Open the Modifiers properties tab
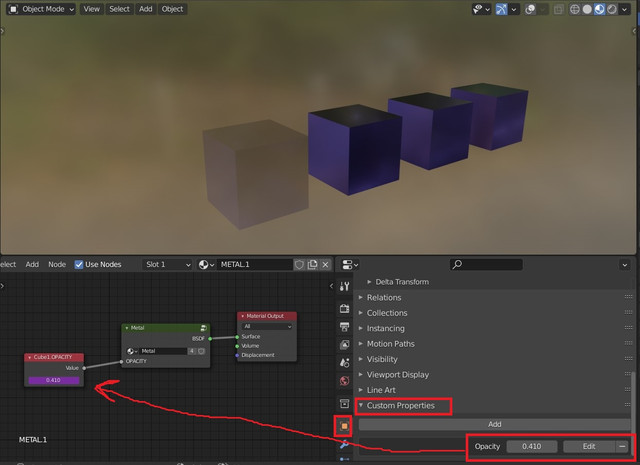 click(x=344, y=444)
